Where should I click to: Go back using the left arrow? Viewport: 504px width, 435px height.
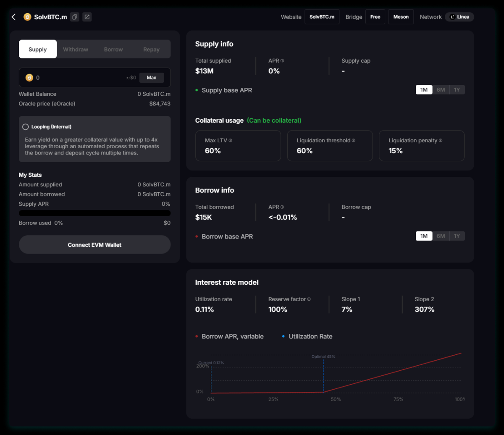13,17
